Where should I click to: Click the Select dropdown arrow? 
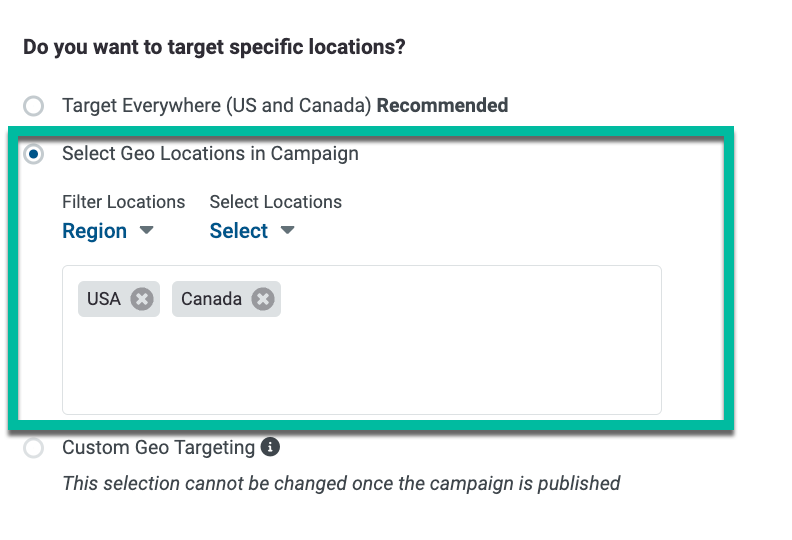click(x=287, y=230)
